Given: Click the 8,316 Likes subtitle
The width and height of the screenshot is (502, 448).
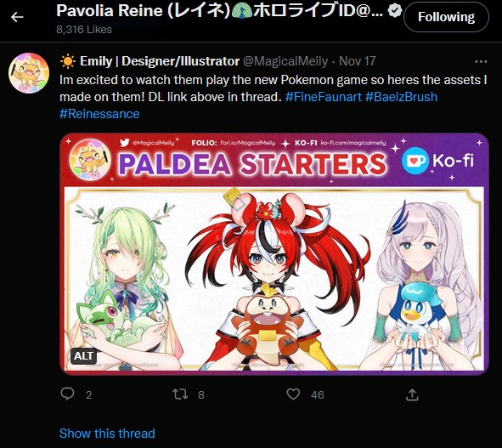Looking at the screenshot, I should coord(84,30).
